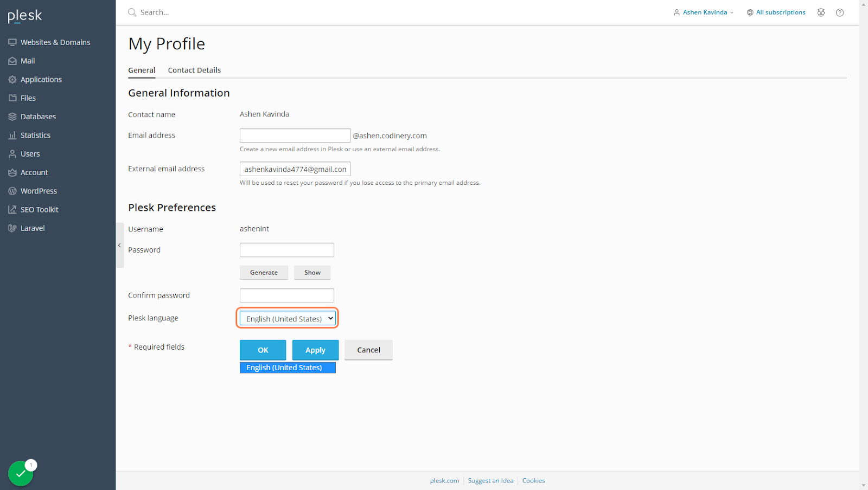The width and height of the screenshot is (868, 490).
Task: Click the Applications gear icon
Action: [x=12, y=80]
